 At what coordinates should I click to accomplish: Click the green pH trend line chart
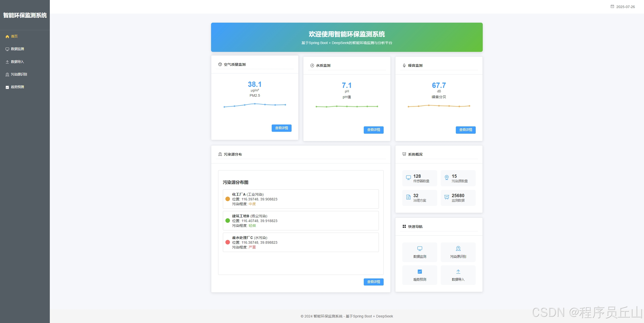347,106
